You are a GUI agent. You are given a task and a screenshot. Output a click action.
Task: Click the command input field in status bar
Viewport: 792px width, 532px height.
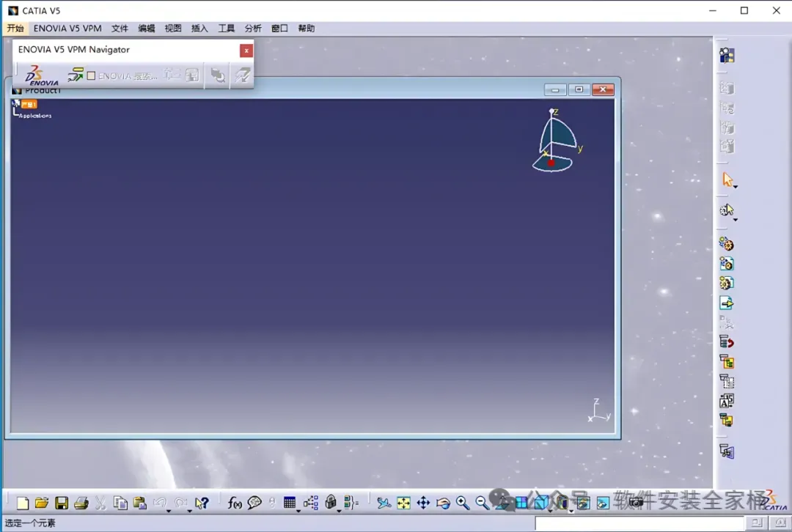pyautogui.click(x=639, y=523)
